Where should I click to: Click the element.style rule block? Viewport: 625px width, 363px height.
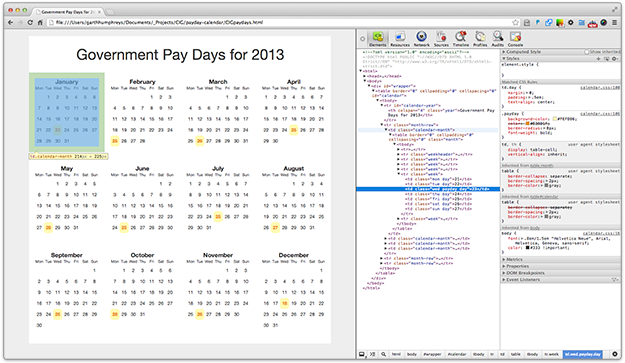tap(561, 69)
